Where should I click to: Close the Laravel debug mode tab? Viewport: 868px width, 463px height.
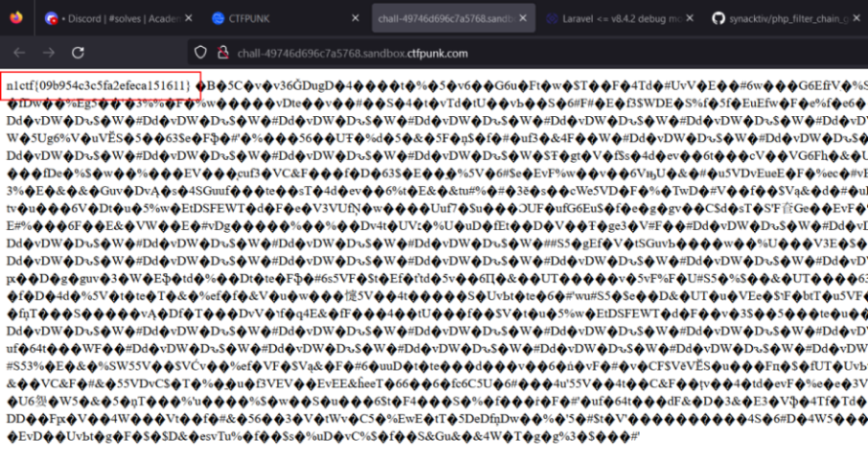point(690,18)
